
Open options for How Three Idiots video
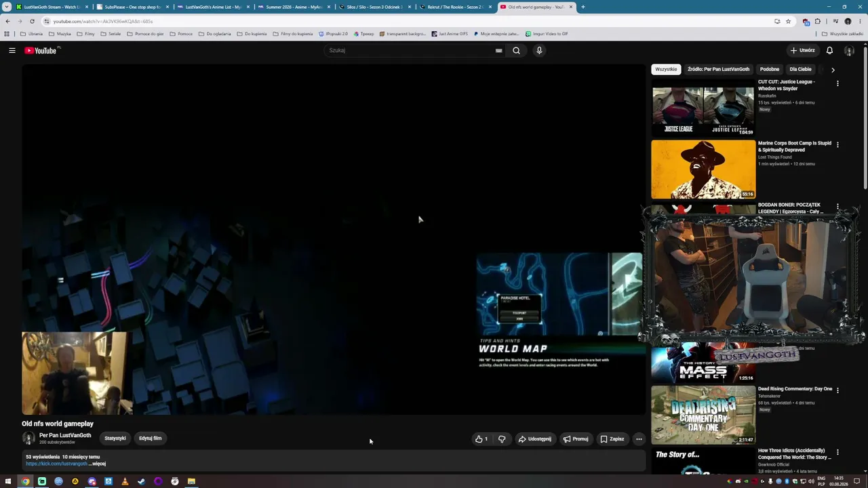pos(837,452)
